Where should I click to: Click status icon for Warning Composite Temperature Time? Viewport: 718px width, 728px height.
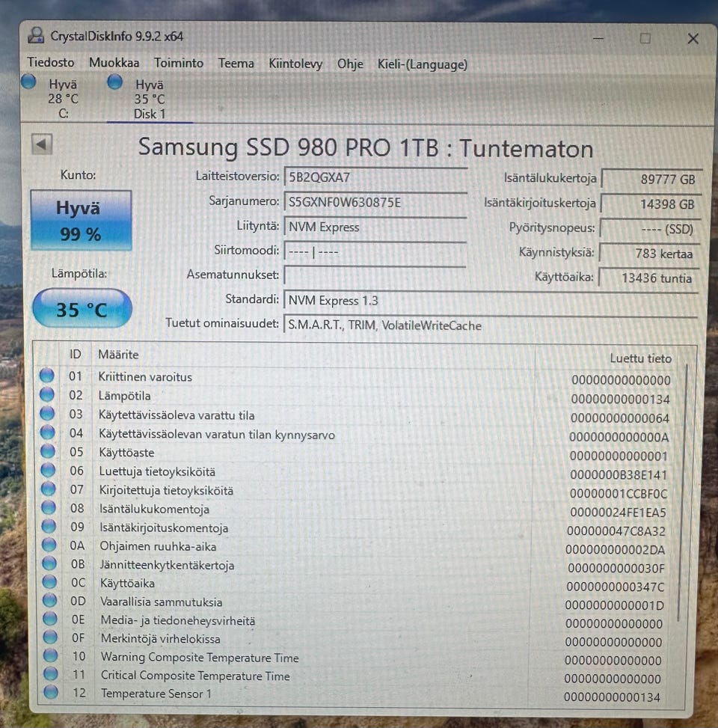pyautogui.click(x=51, y=655)
